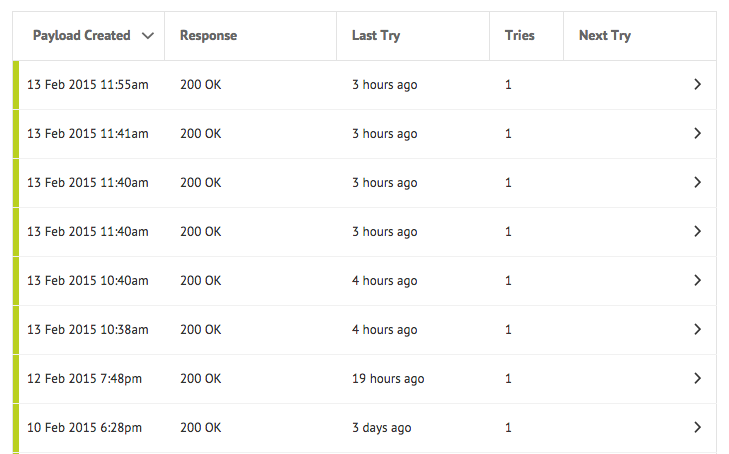Viewport: 729px width, 454px height.
Task: Sort table by Response column
Action: point(208,35)
